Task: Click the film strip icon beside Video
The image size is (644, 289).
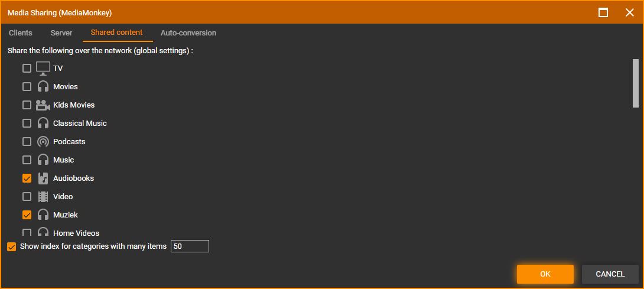Action: tap(43, 196)
